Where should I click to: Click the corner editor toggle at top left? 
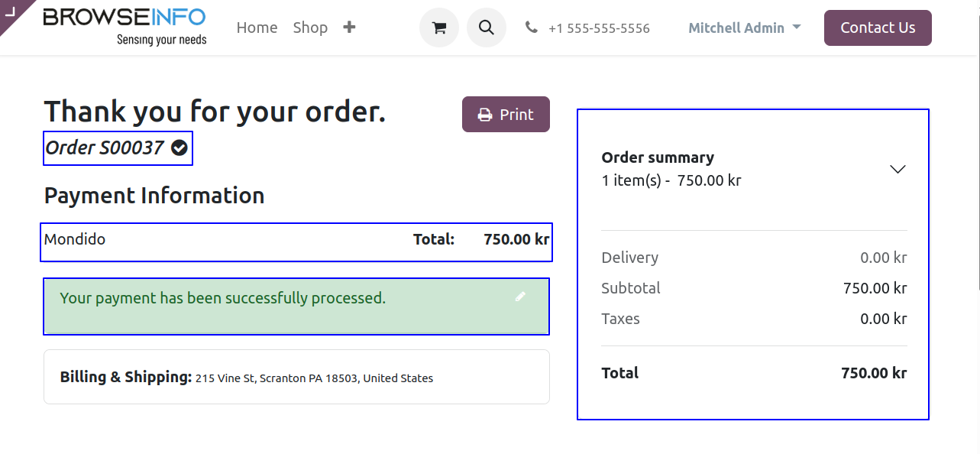11,10
